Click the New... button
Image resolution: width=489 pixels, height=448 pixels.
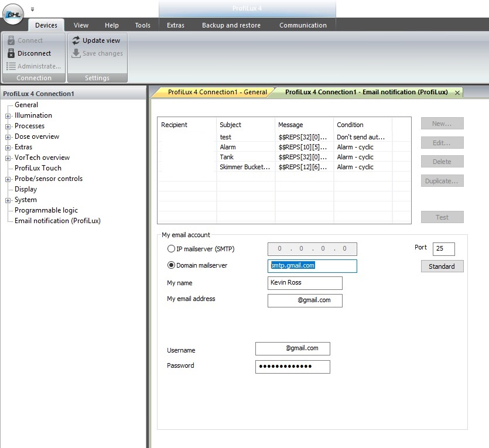[442, 124]
